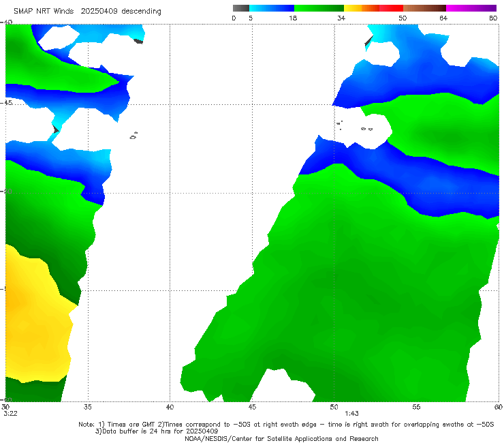Click the longitude label '40' on the bottom axis
The height and width of the screenshot is (443, 504).
[170, 408]
